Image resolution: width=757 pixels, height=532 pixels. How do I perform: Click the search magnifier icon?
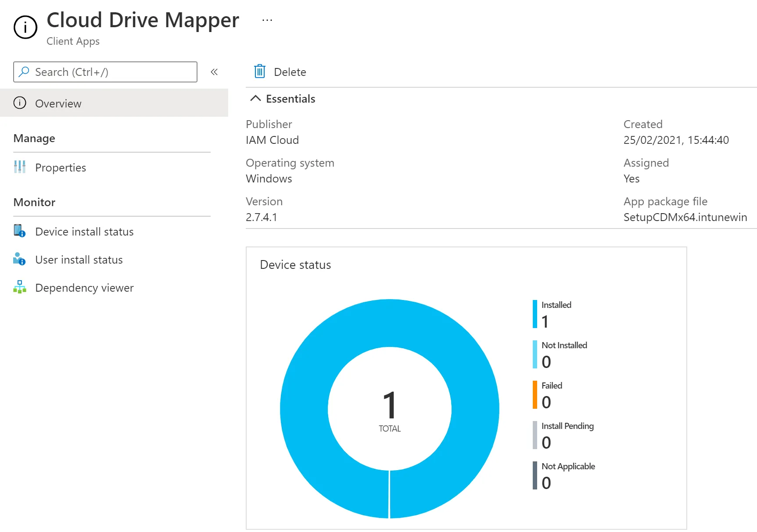pos(24,71)
